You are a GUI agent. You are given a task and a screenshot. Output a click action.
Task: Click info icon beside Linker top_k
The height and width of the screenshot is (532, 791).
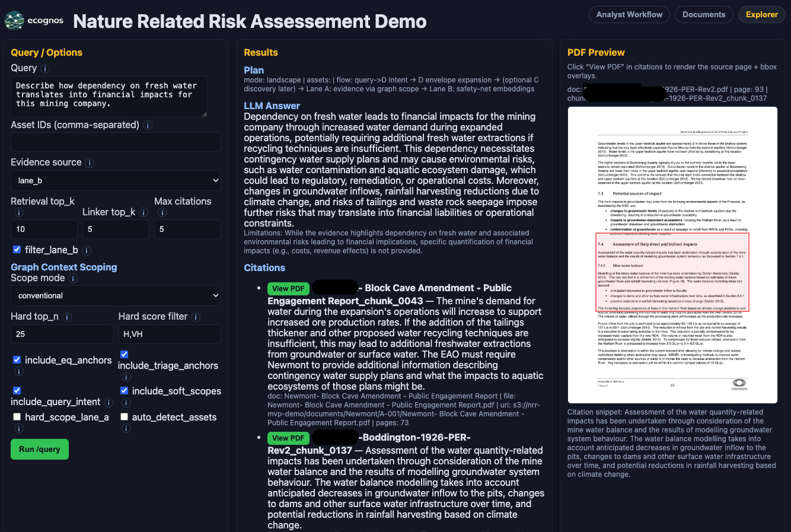coord(143,212)
